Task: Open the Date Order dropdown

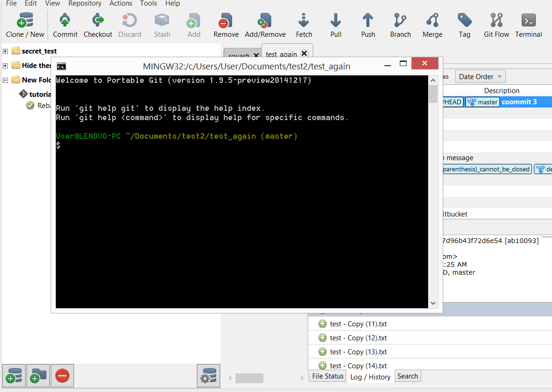Action: coord(480,76)
